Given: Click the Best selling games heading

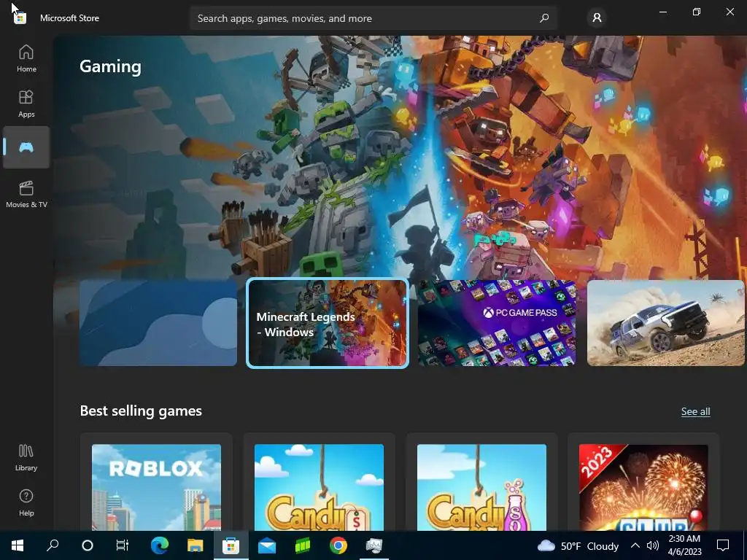Looking at the screenshot, I should pos(141,411).
